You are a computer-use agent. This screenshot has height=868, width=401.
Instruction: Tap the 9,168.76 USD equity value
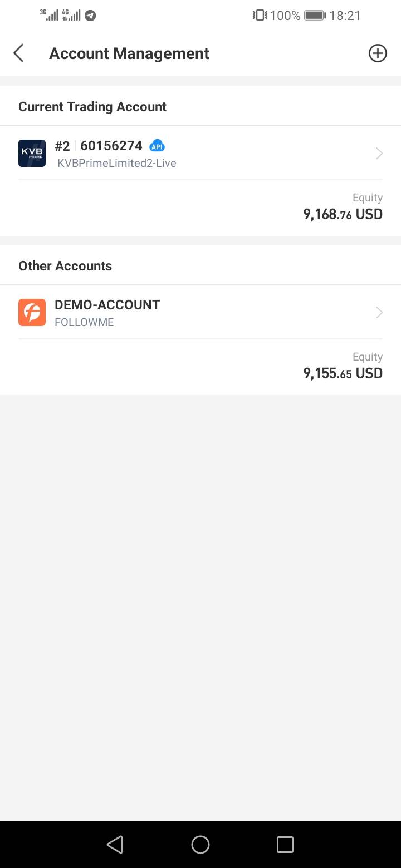tap(343, 214)
